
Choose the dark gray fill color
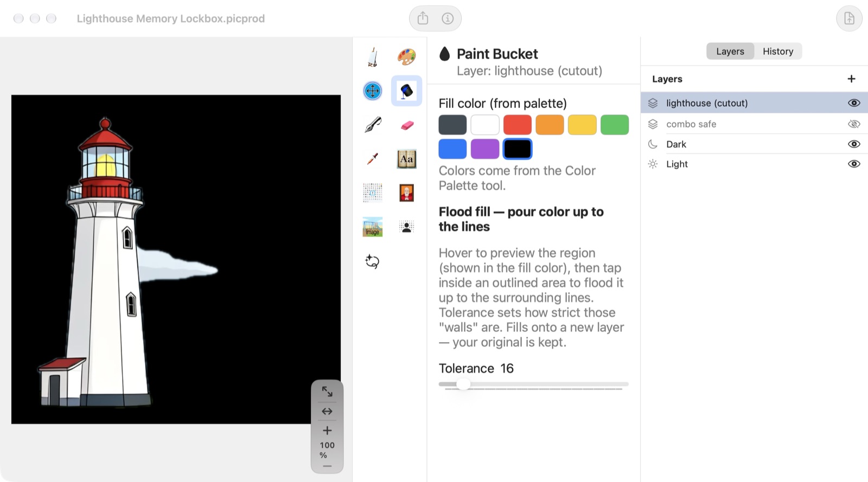[452, 125]
